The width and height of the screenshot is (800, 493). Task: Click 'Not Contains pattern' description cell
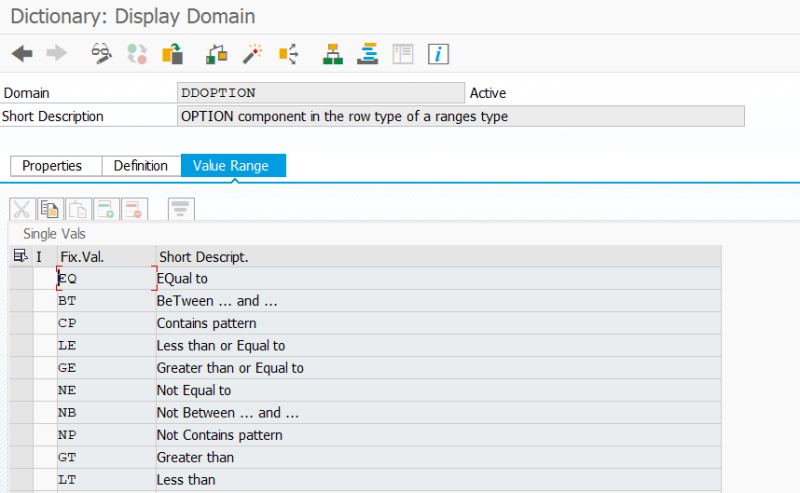[438, 435]
